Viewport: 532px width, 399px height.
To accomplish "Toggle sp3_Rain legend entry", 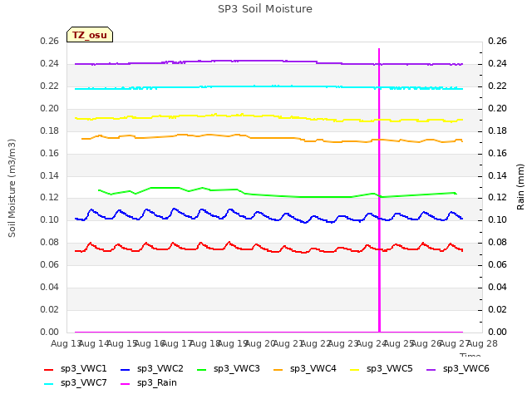I will [x=149, y=383].
